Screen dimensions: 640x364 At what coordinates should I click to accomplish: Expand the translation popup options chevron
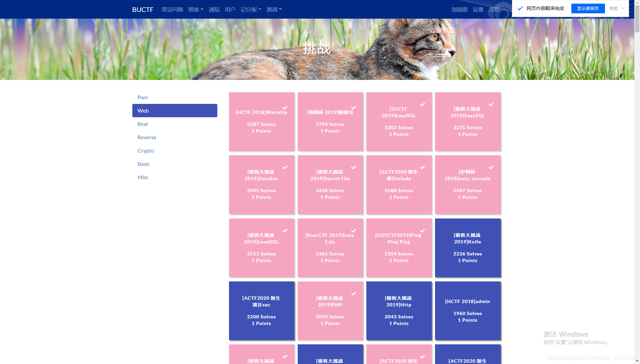pos(623,8)
